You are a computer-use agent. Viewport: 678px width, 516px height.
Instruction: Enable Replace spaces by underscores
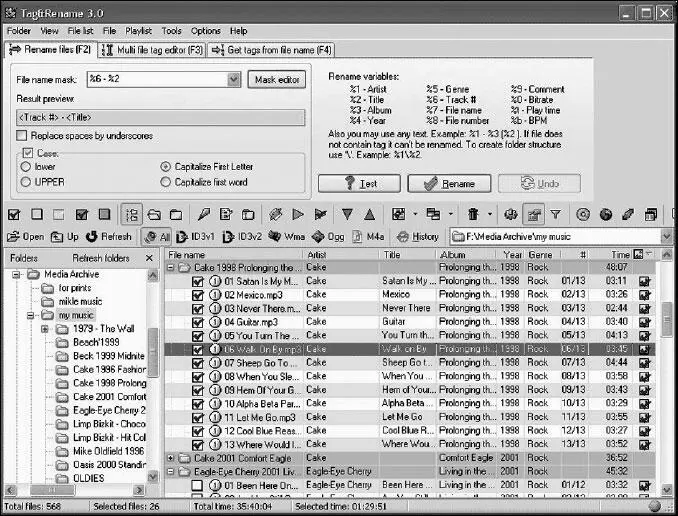(24, 134)
